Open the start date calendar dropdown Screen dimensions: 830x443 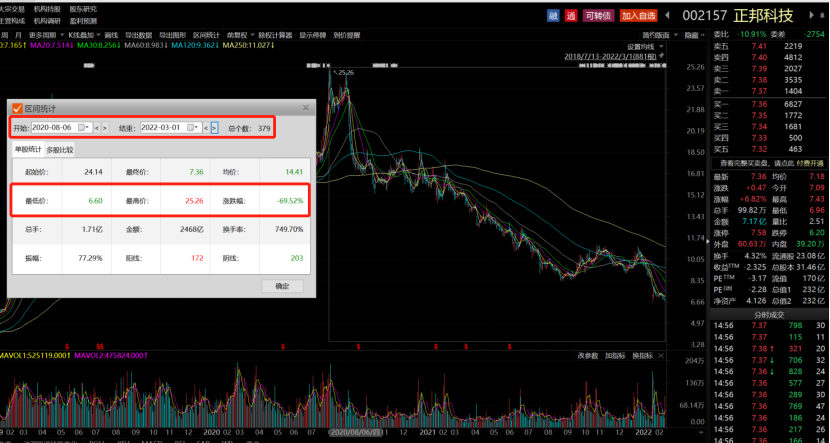[84, 128]
